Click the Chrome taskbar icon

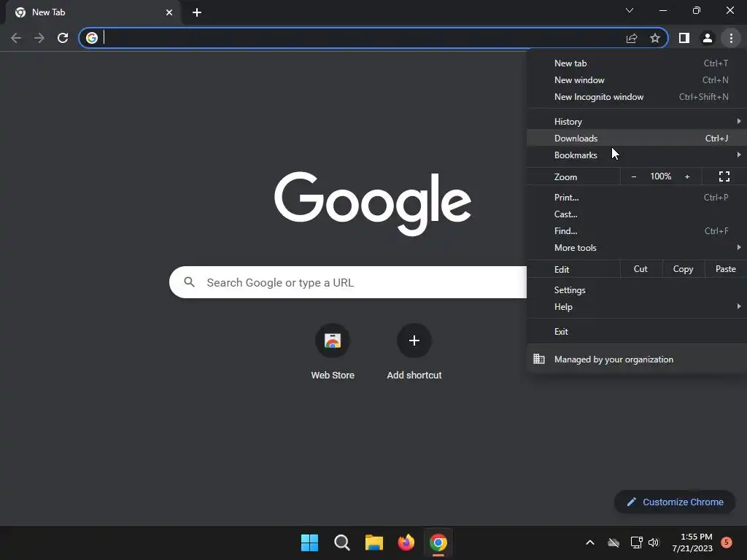coord(438,542)
